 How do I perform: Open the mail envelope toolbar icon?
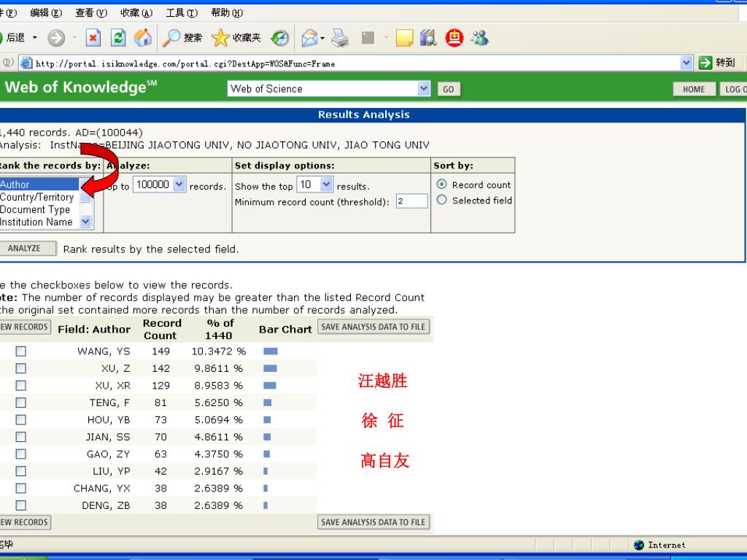pyautogui.click(x=309, y=38)
